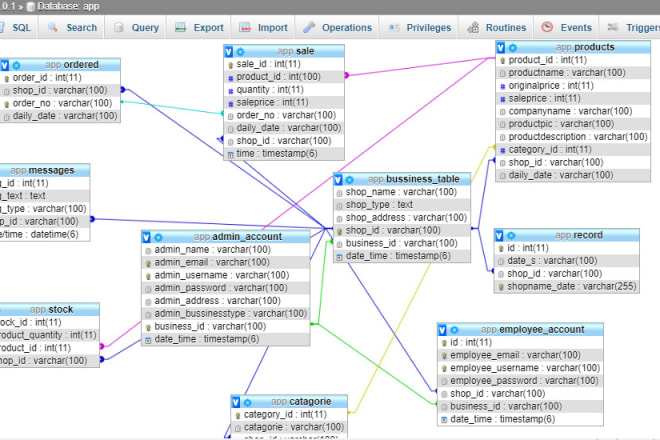Select companyname : varchar(100) field
This screenshot has height=440, width=660.
[573, 112]
